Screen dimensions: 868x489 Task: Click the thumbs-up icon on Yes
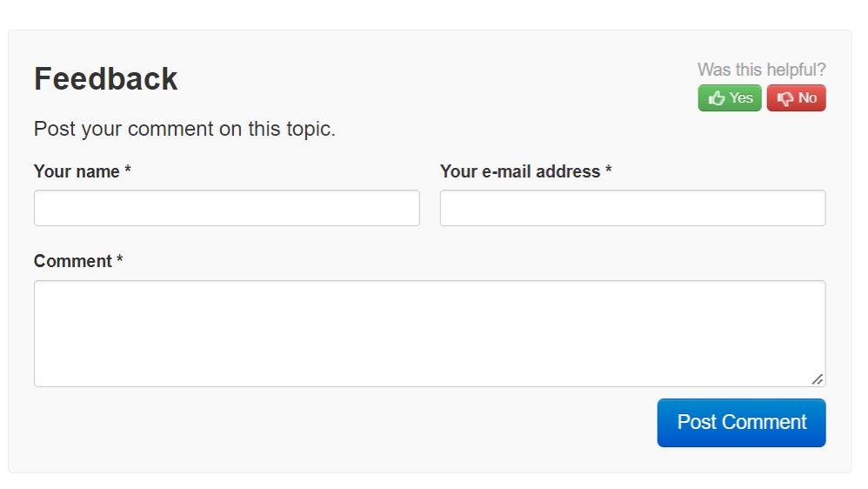717,98
